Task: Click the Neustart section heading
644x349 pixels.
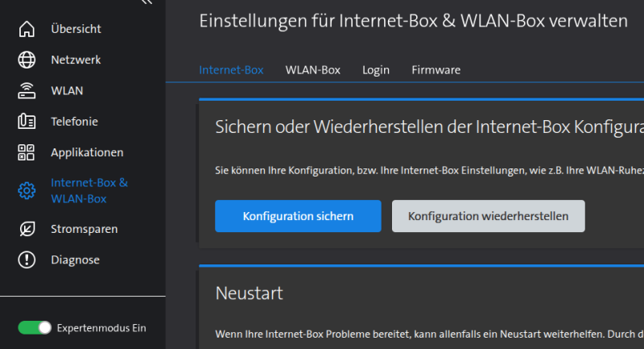Action: click(249, 293)
